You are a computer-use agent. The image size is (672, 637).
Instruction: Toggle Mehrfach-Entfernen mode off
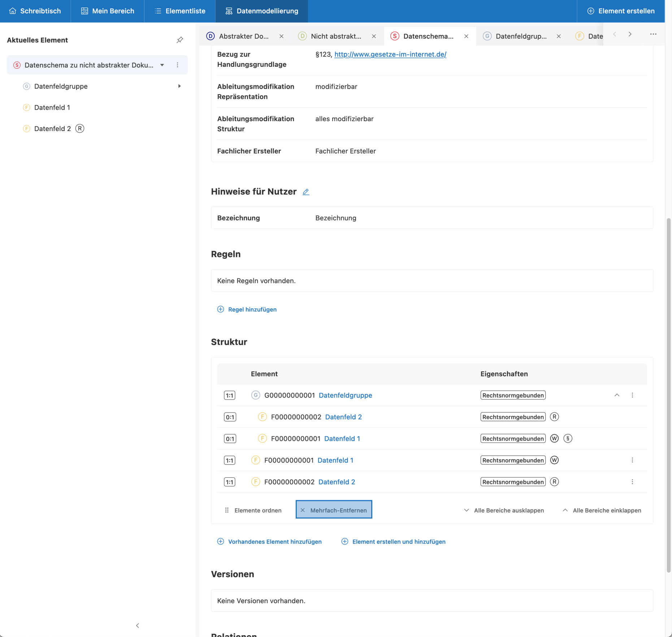[x=334, y=510]
